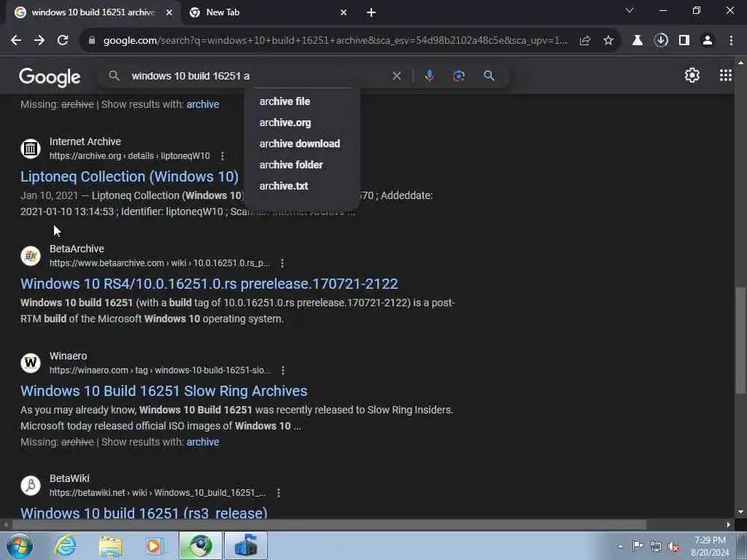Close the New Tab tab
This screenshot has width=747, height=560.
344,12
